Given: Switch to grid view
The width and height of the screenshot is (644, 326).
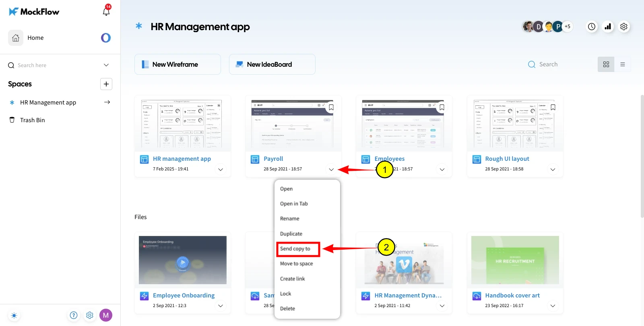Looking at the screenshot, I should tap(606, 64).
